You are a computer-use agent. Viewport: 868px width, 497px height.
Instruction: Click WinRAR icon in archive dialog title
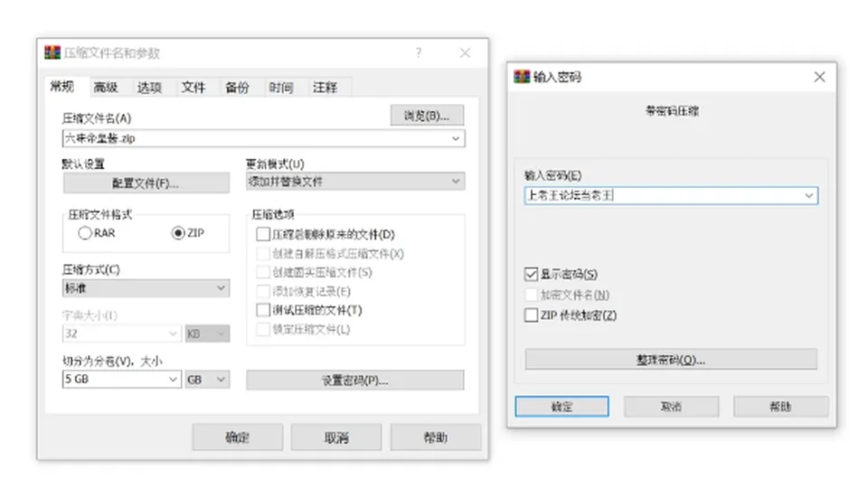(x=52, y=52)
